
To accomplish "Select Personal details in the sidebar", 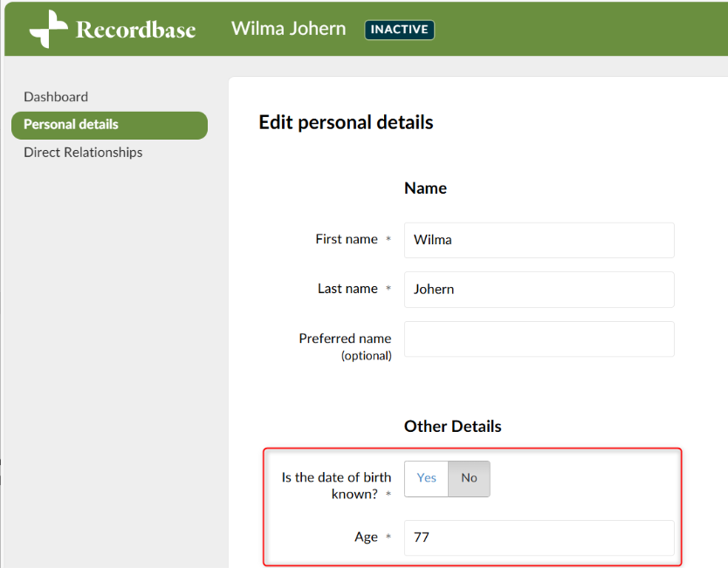I will tap(110, 126).
